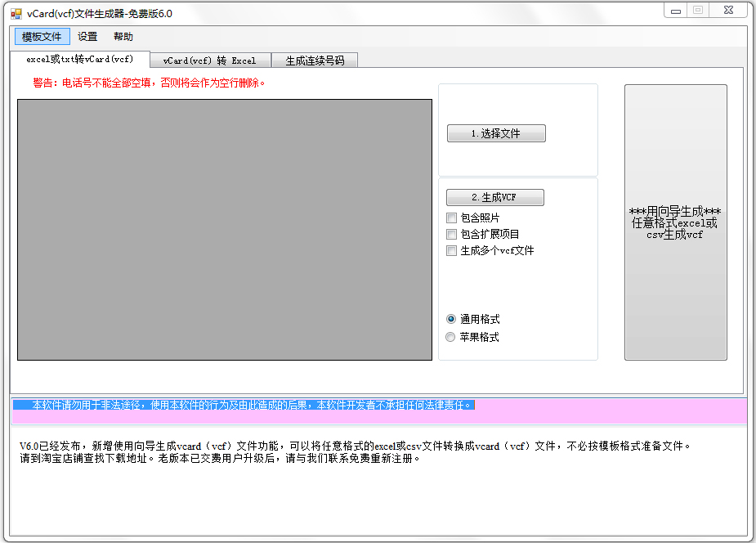The height and width of the screenshot is (543, 756).
Task: Select the 通用格式 radio button
Action: 450,319
